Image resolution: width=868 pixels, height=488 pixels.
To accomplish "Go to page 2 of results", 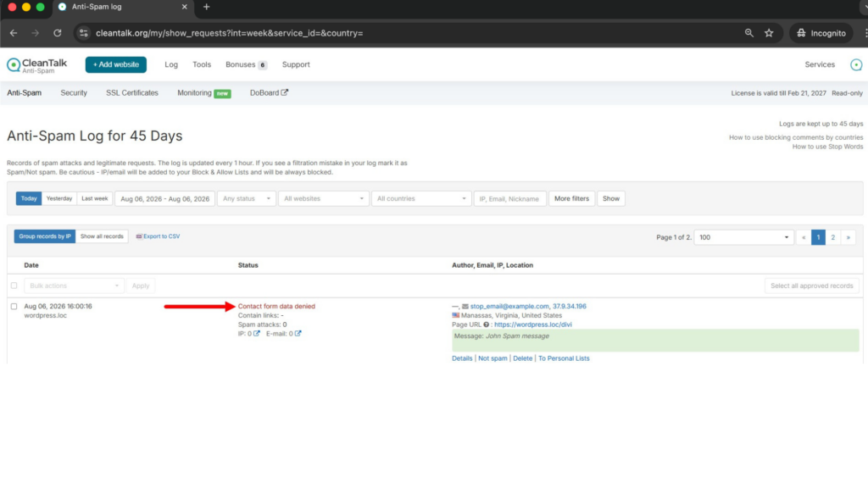I will [x=832, y=237].
